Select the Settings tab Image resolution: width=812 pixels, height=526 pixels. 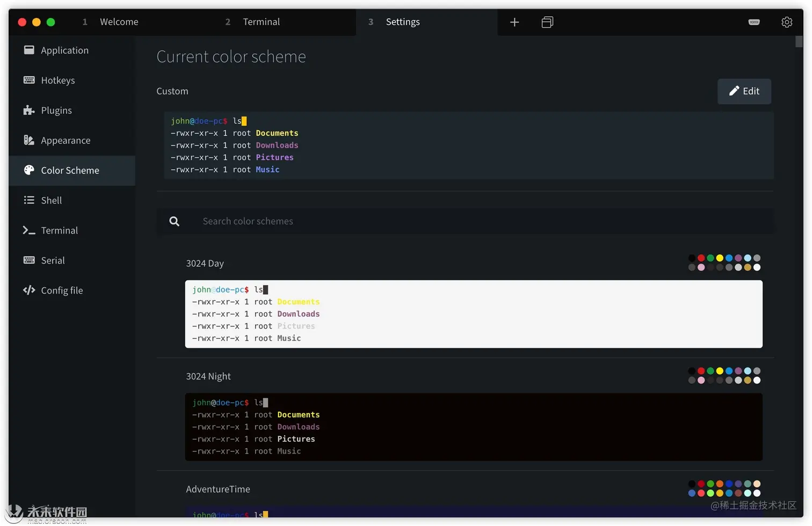426,22
